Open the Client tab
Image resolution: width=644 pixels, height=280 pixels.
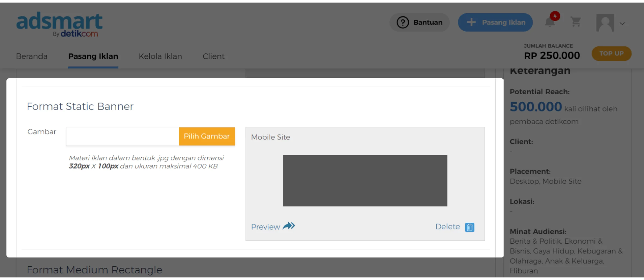(x=213, y=56)
